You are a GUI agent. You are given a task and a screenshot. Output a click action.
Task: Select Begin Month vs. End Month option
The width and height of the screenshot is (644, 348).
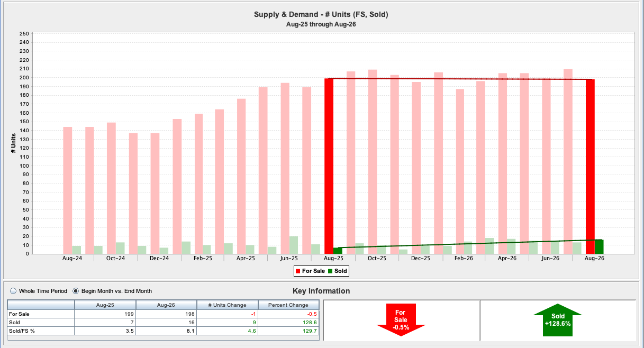point(75,291)
